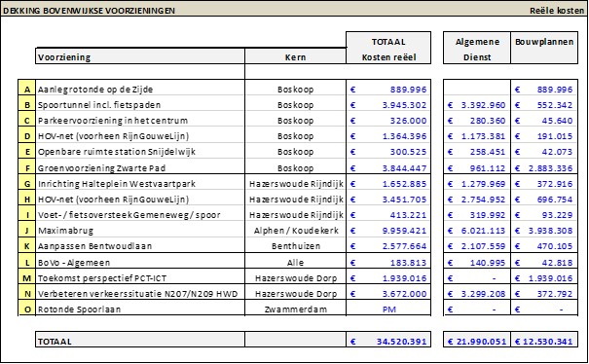Select 'Hazerswoude Rijndijk' in the Halteplein row

[x=296, y=184]
